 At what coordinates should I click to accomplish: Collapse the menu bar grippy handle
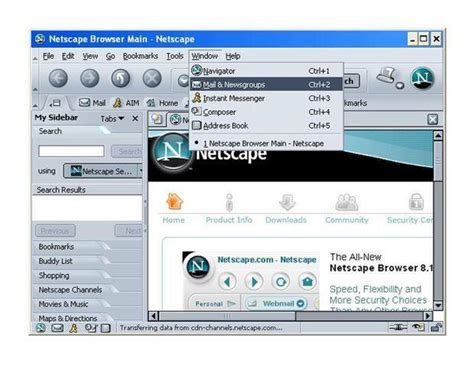[x=35, y=58]
